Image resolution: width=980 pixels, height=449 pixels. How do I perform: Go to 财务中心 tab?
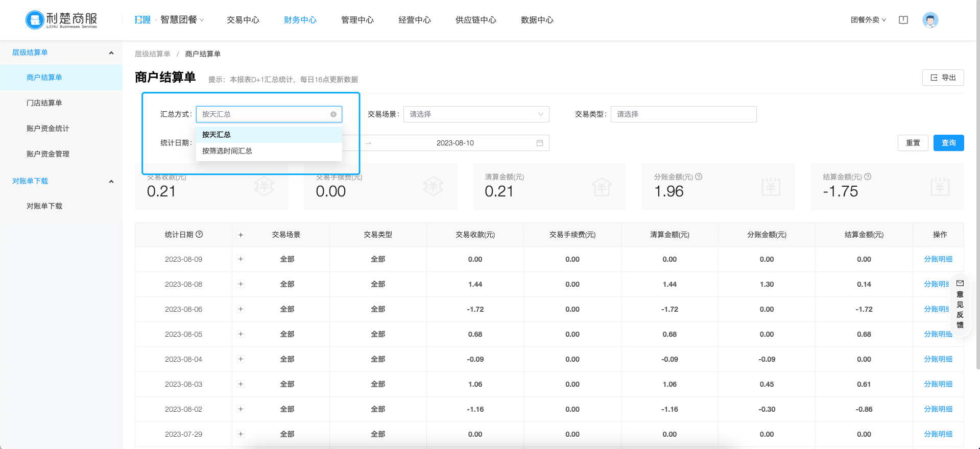click(300, 20)
